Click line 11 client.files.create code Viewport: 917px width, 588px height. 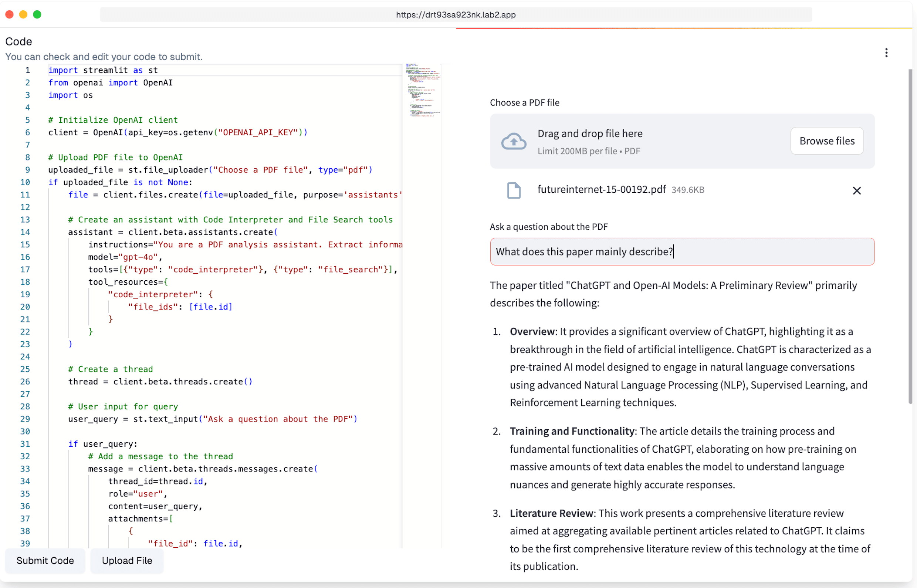(x=235, y=195)
